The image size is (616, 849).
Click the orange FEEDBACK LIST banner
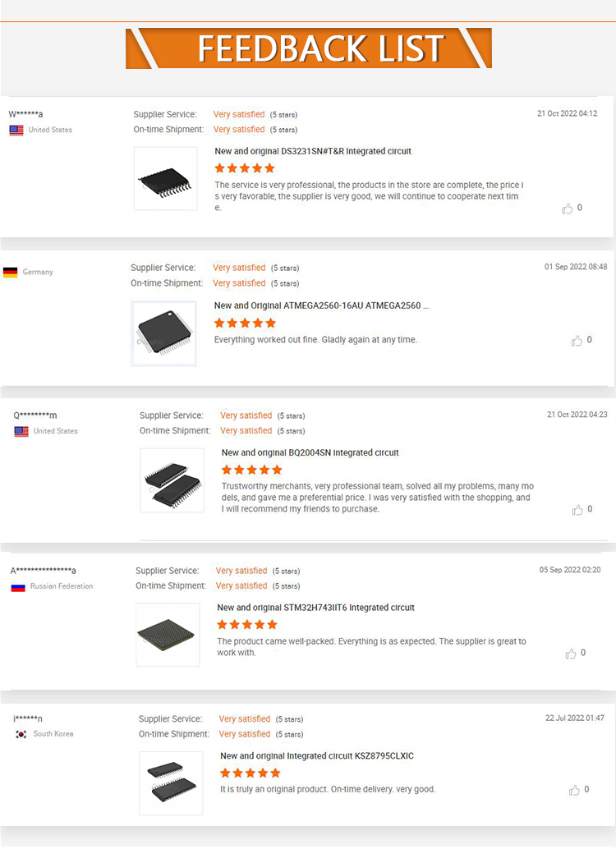click(308, 48)
